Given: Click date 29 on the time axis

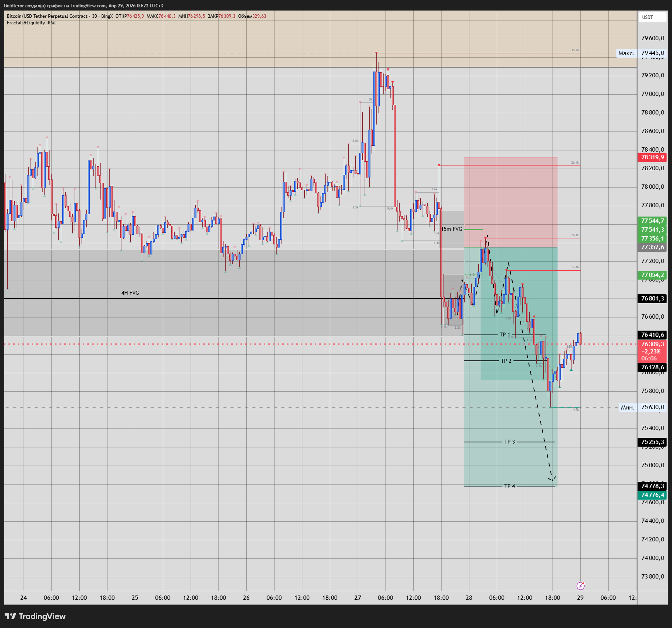Looking at the screenshot, I should pos(580,598).
